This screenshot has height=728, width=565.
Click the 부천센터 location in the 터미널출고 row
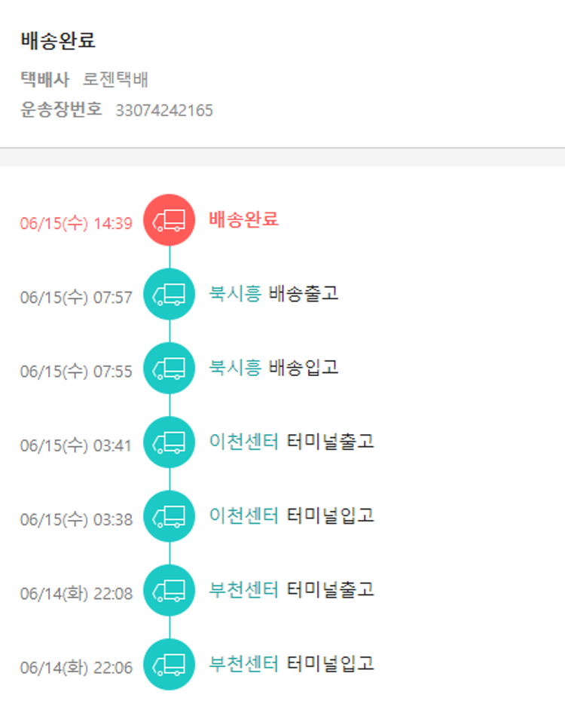point(244,589)
